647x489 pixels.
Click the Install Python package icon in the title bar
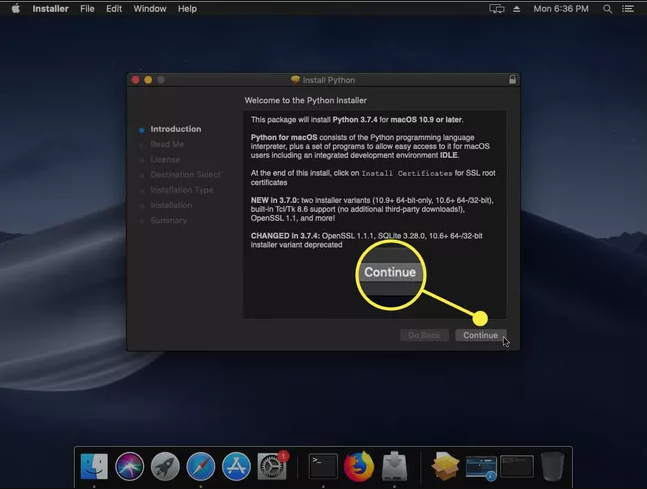click(295, 80)
